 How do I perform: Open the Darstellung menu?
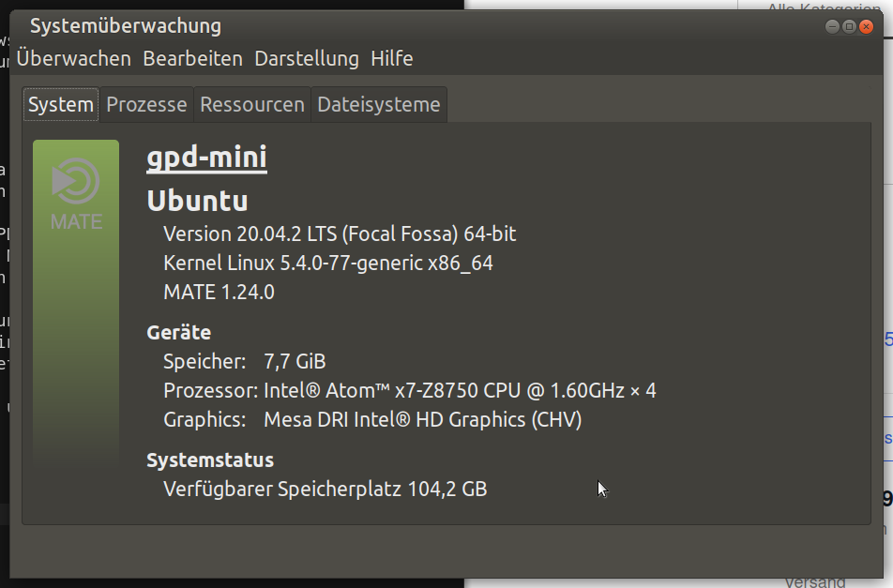(x=306, y=58)
